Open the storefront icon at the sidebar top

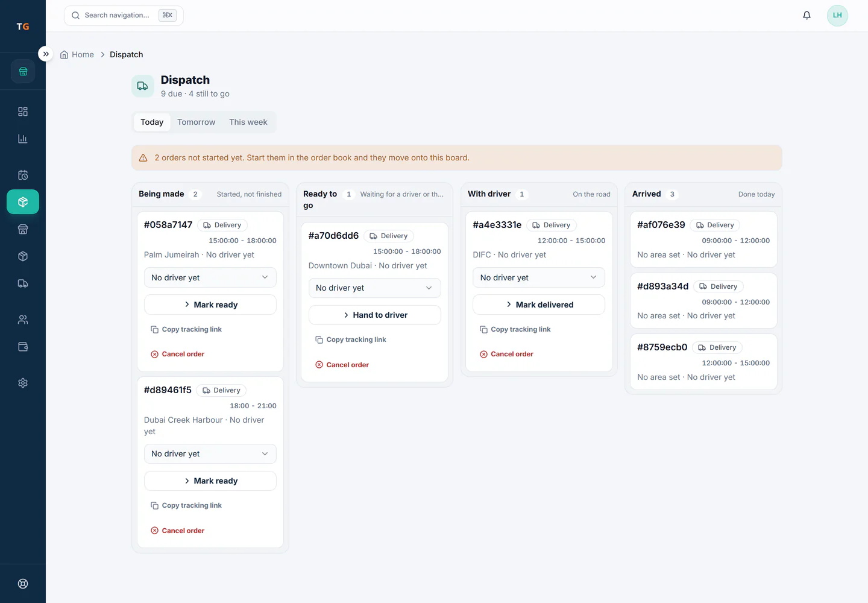(x=23, y=71)
